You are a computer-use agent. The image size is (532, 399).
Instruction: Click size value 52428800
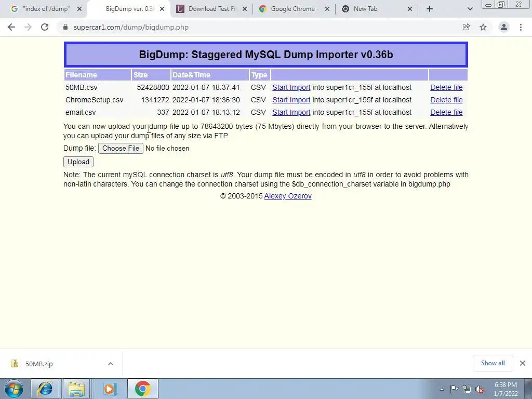click(x=153, y=87)
